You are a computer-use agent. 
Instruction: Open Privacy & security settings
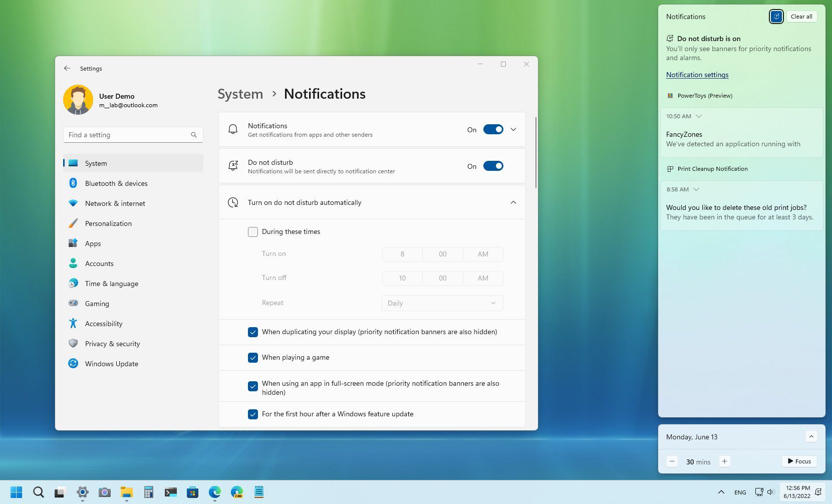click(112, 344)
